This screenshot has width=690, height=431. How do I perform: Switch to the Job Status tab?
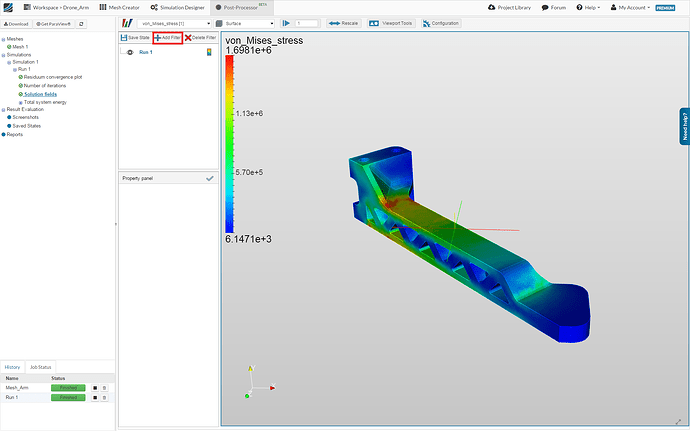(40, 368)
